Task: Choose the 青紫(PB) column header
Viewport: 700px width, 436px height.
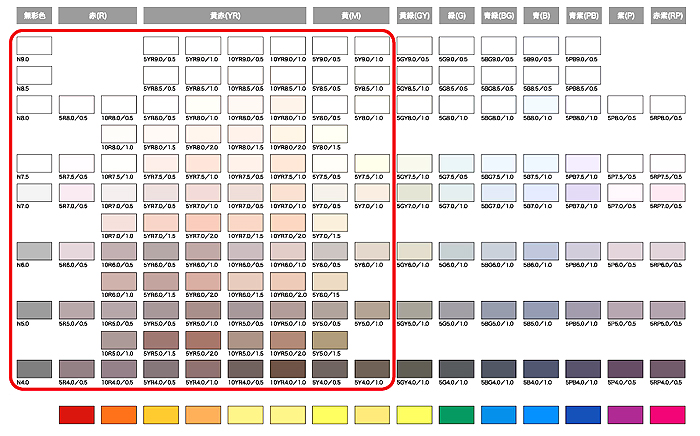Action: click(582, 16)
